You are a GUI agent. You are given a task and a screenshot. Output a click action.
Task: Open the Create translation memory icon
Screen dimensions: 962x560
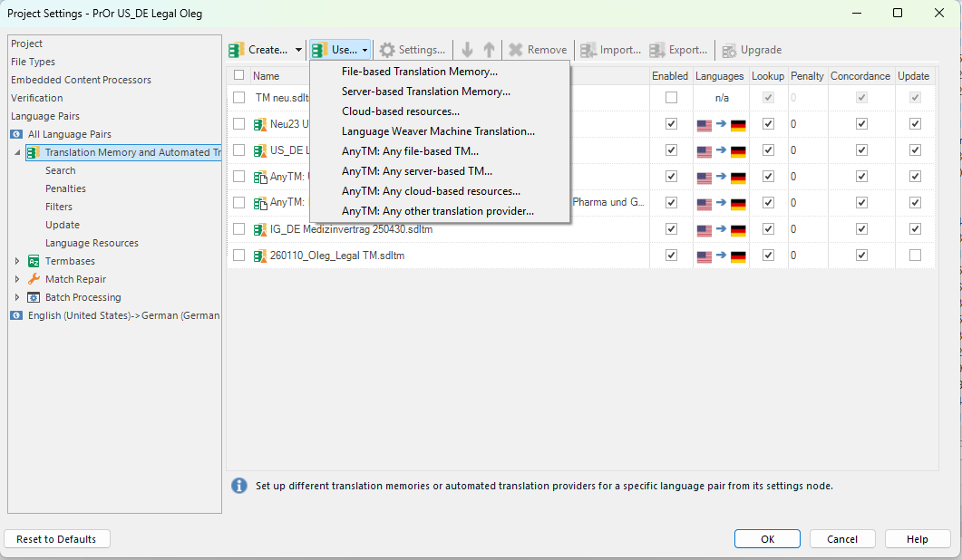(x=237, y=50)
